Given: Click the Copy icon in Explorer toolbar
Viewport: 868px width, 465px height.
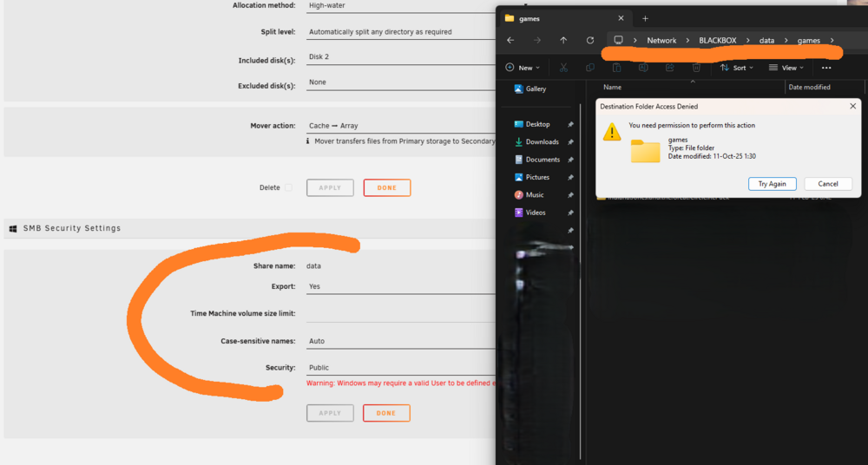Looking at the screenshot, I should click(x=590, y=68).
